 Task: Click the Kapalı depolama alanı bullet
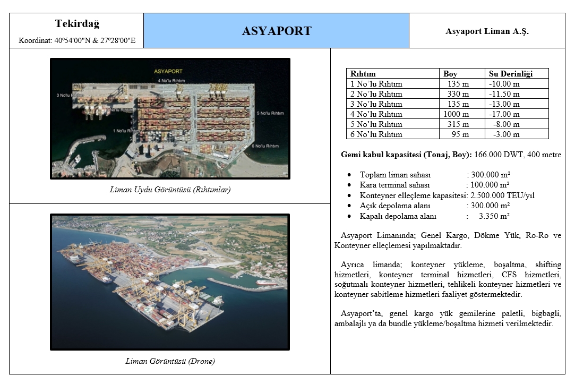pos(429,216)
